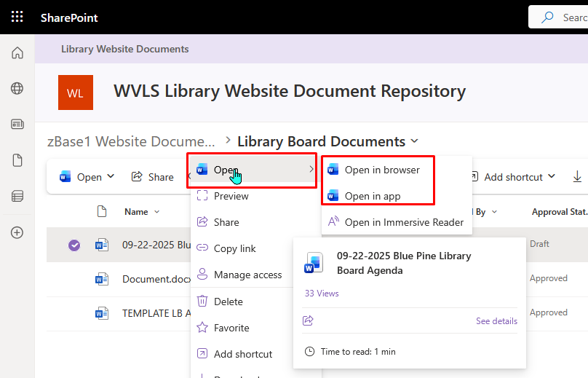Viewport: 588px width, 378px height.
Task: Click the chain icon beside Copy link
Action: [202, 248]
